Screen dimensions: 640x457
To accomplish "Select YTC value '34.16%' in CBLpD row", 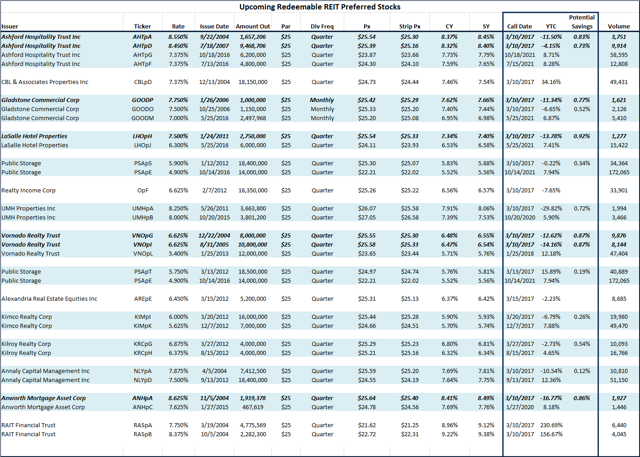I will coord(551,82).
